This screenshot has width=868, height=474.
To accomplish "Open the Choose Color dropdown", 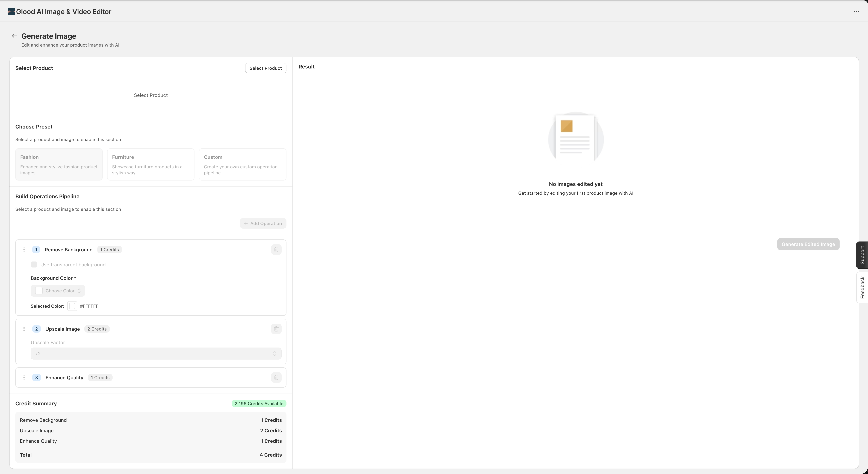I will (x=58, y=291).
